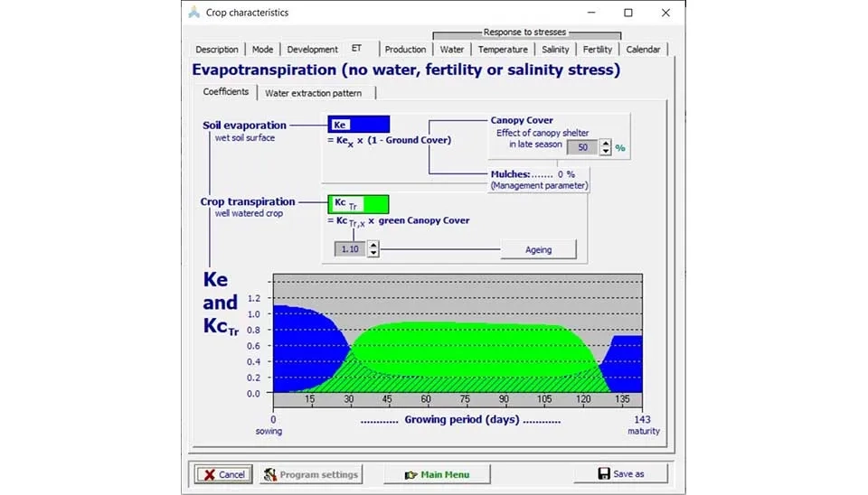Image resolution: width=868 pixels, height=495 pixels.
Task: Open the Ageing settings button
Action: coord(538,250)
